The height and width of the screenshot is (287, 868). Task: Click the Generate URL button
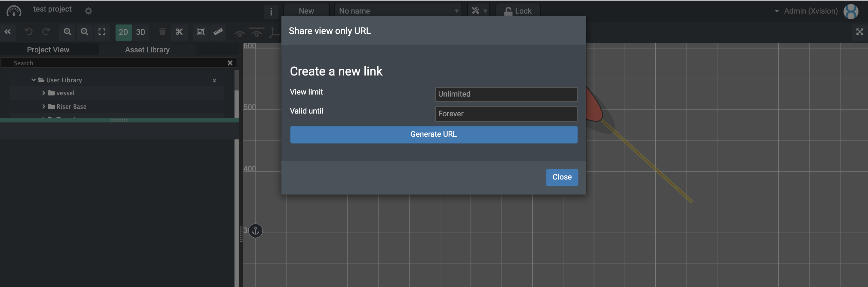pyautogui.click(x=433, y=134)
